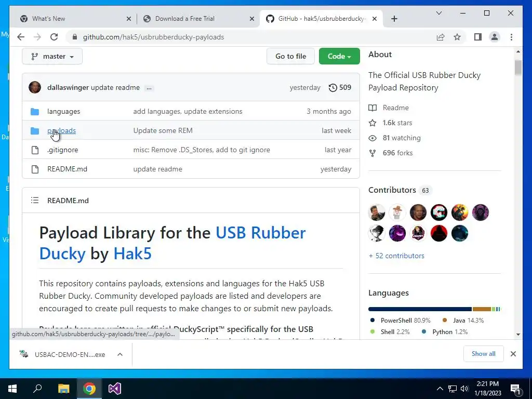Click Go to file button
The image size is (532, 399).
290,56
